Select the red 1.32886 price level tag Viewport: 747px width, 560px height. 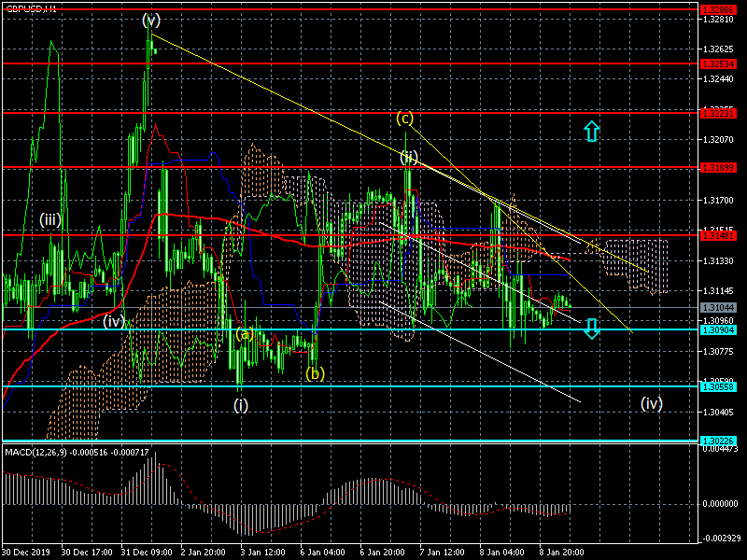tap(719, 8)
